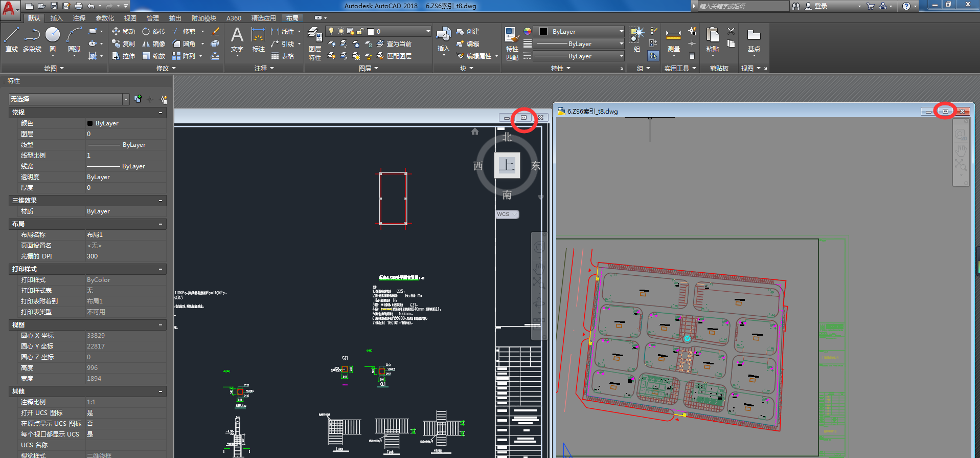Image resolution: width=980 pixels, height=458 pixels.
Task: Click the 缩放 (Scale) tool
Action: tap(153, 56)
